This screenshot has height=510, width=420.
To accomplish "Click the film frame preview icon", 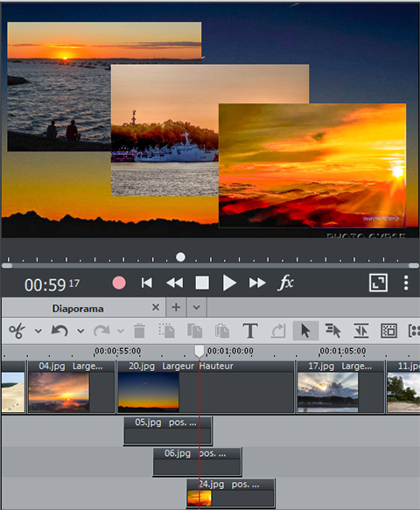I will [388, 331].
